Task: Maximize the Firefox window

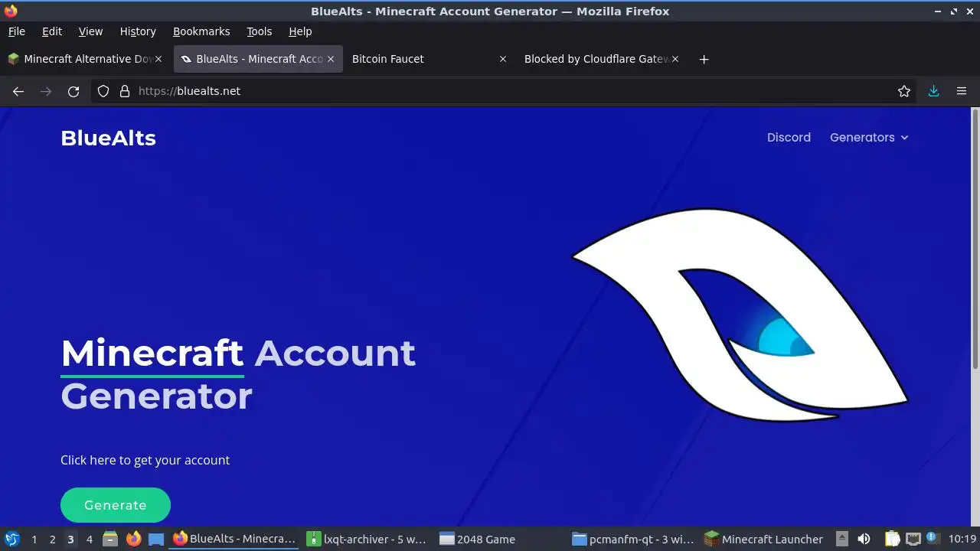Action: pyautogui.click(x=954, y=11)
